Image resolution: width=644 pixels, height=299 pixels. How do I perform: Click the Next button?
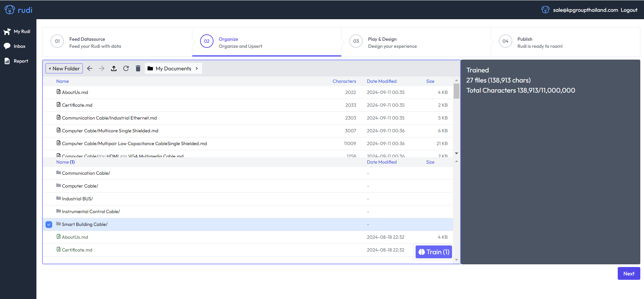tap(629, 273)
